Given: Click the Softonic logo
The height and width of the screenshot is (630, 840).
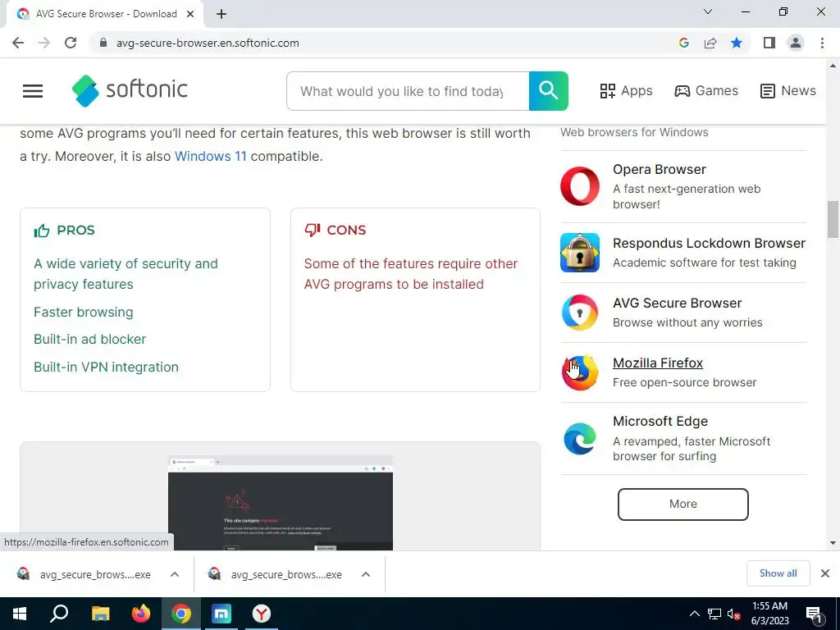Looking at the screenshot, I should [130, 90].
